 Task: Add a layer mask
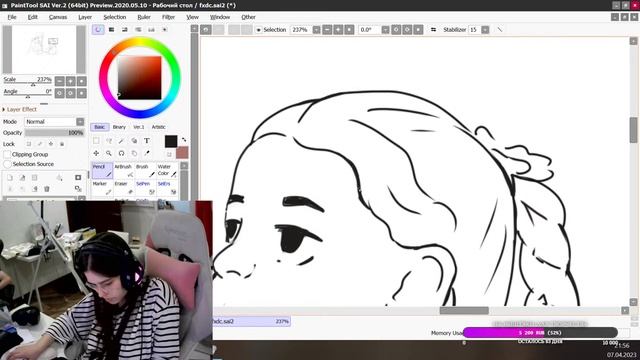78,178
